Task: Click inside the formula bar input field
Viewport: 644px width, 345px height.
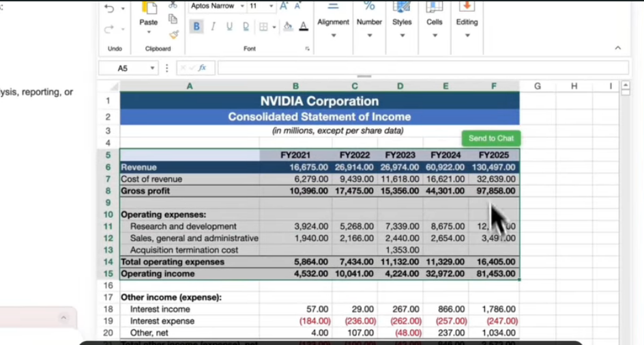Action: pyautogui.click(x=423, y=68)
